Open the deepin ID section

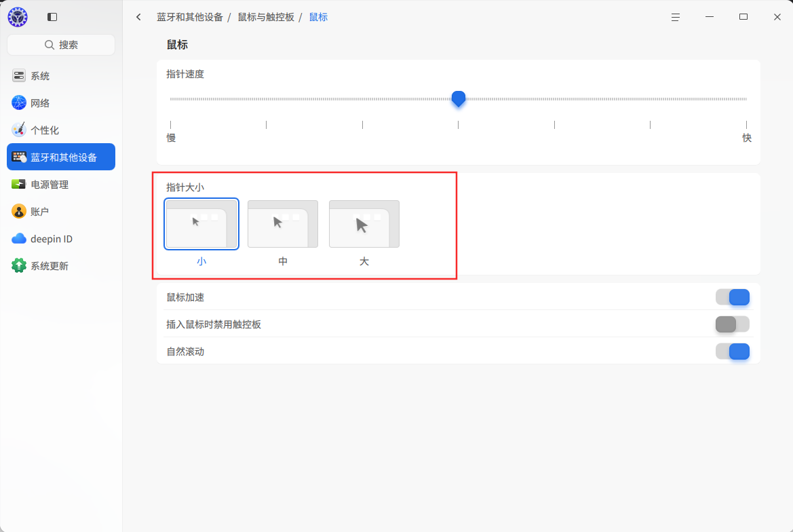tap(61, 239)
